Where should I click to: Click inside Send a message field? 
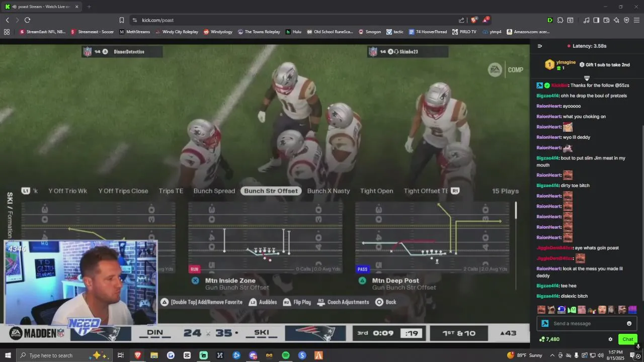coord(587,323)
